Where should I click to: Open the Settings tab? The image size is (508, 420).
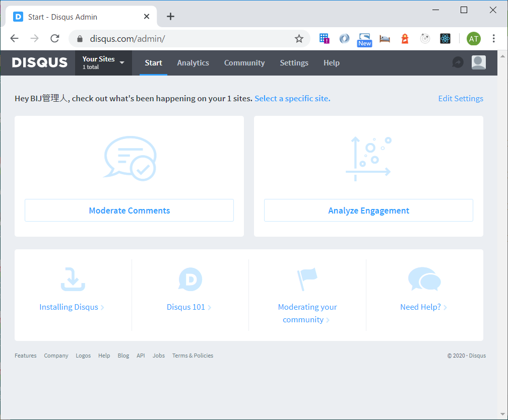(294, 63)
